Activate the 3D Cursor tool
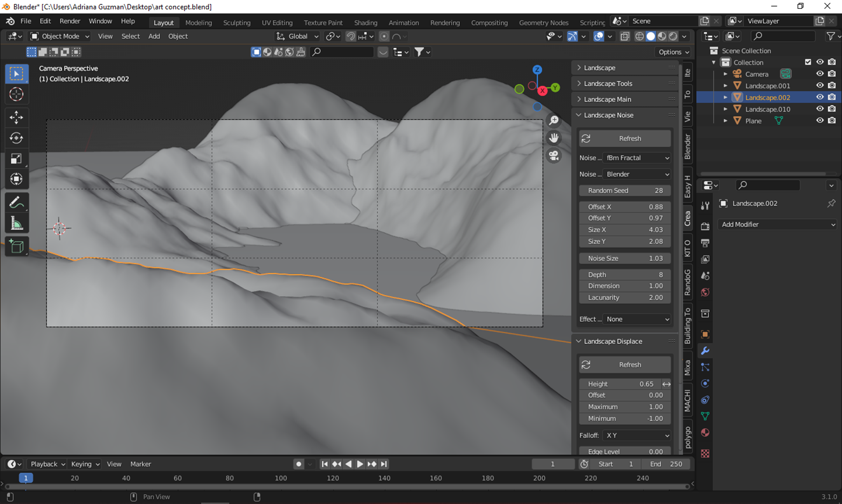The width and height of the screenshot is (842, 504). click(x=16, y=94)
